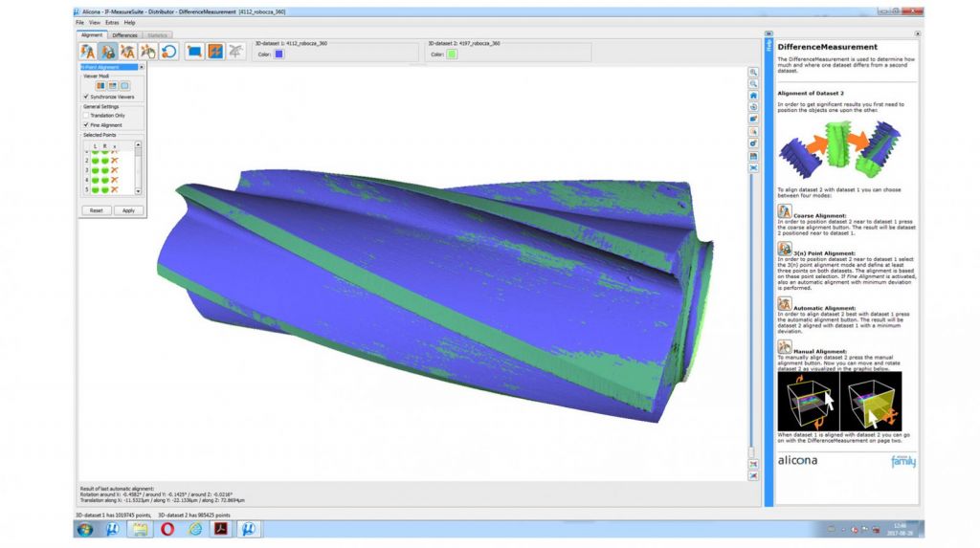
Task: Open the Extras menu
Action: (112, 23)
